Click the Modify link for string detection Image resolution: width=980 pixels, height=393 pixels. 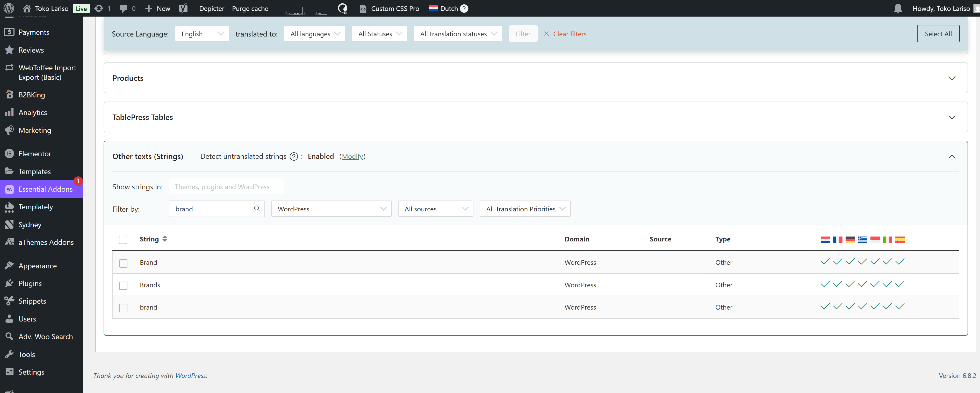click(352, 156)
